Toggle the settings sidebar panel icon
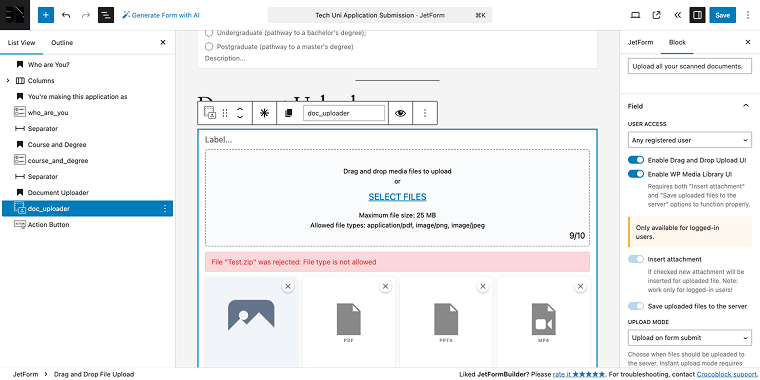The height and width of the screenshot is (380, 760). click(697, 15)
